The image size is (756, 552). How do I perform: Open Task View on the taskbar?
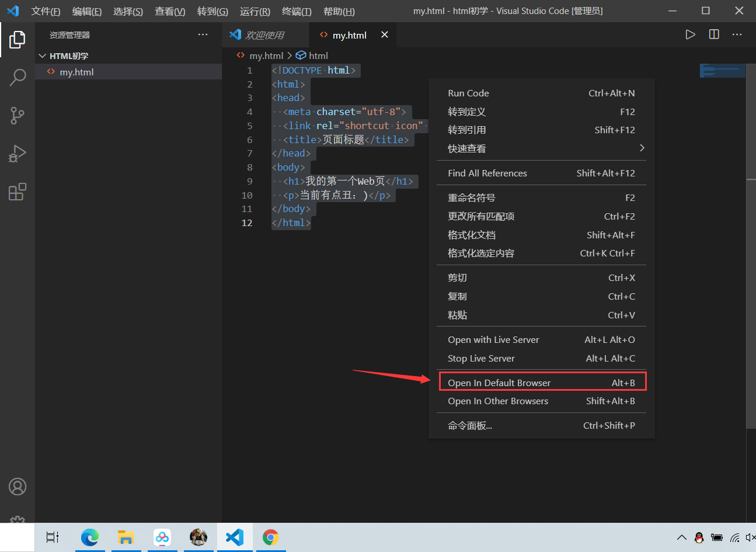click(x=53, y=537)
